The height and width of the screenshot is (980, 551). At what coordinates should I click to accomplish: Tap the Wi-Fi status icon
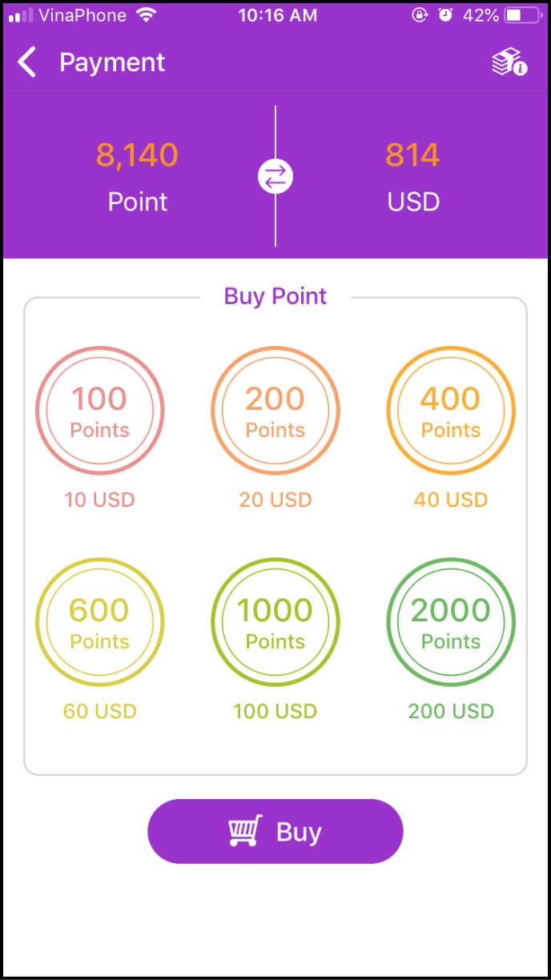[x=146, y=15]
